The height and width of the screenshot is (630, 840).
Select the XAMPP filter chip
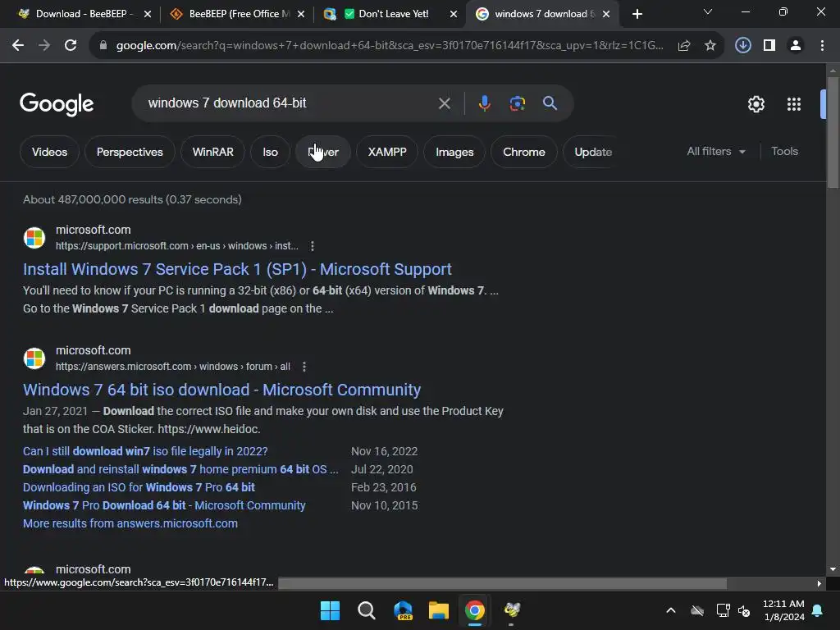(x=387, y=152)
